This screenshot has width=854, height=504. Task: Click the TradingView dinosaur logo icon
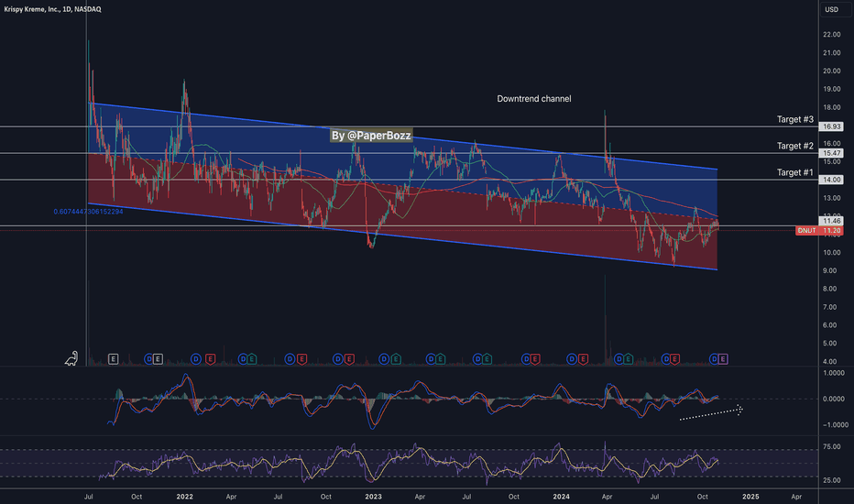(x=71, y=358)
